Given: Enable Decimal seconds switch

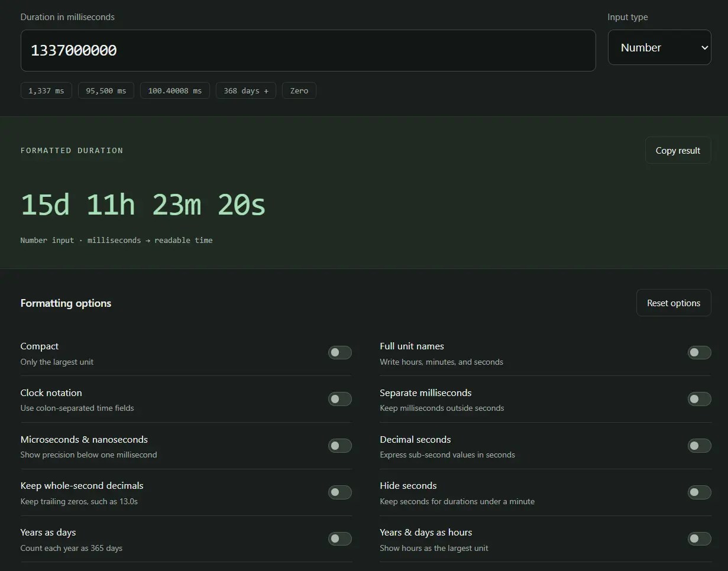Looking at the screenshot, I should 699,446.
